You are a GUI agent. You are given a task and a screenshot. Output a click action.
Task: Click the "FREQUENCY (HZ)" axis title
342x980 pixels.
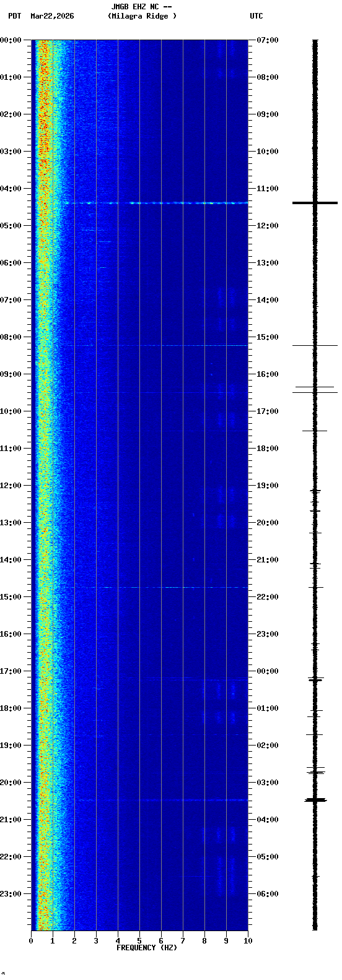click(147, 948)
